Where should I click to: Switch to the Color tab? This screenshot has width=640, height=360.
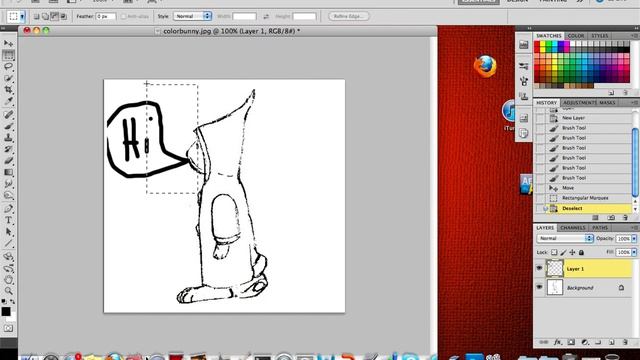point(576,36)
